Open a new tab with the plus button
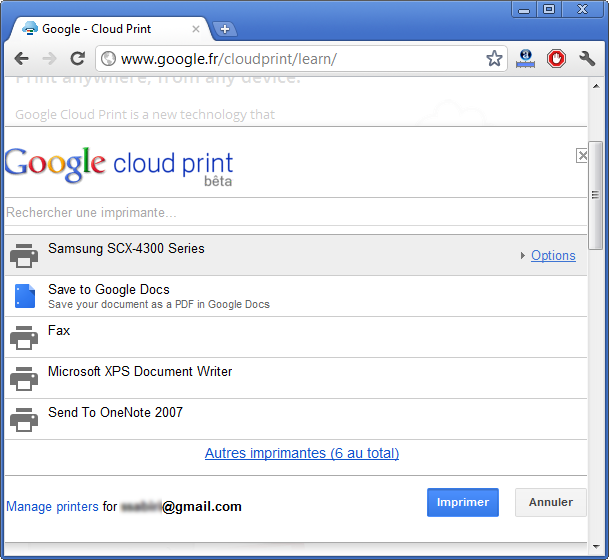The image size is (609, 560). pyautogui.click(x=225, y=29)
